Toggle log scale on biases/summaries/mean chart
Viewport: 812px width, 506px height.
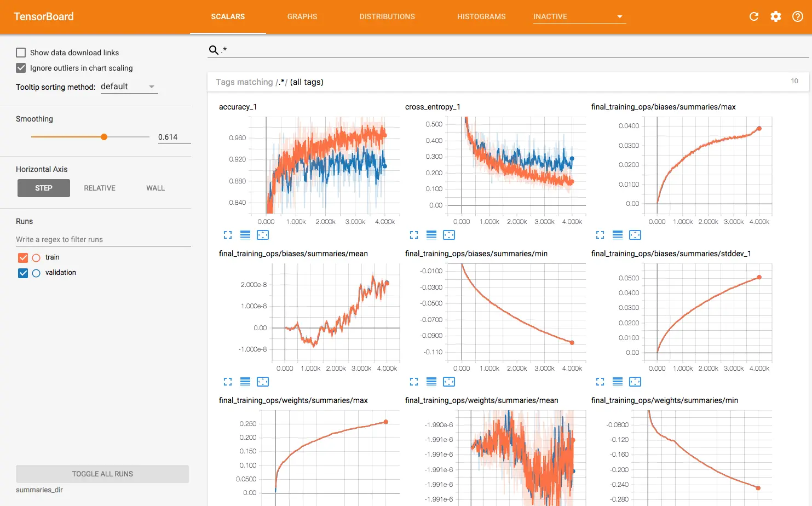(245, 382)
